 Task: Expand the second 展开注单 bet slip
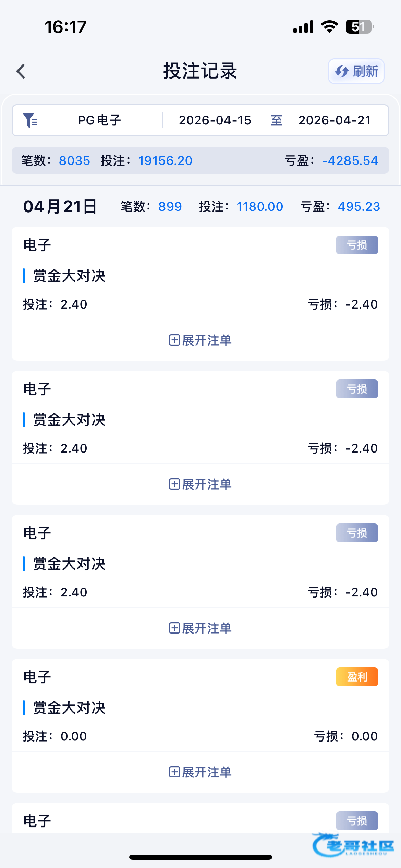[x=200, y=484]
